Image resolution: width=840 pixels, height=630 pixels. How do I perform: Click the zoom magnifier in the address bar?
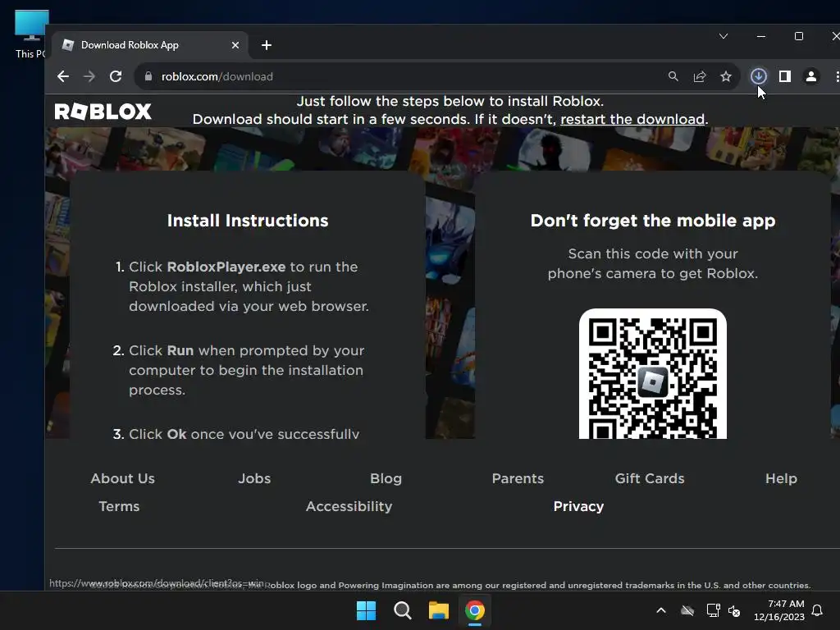(673, 76)
